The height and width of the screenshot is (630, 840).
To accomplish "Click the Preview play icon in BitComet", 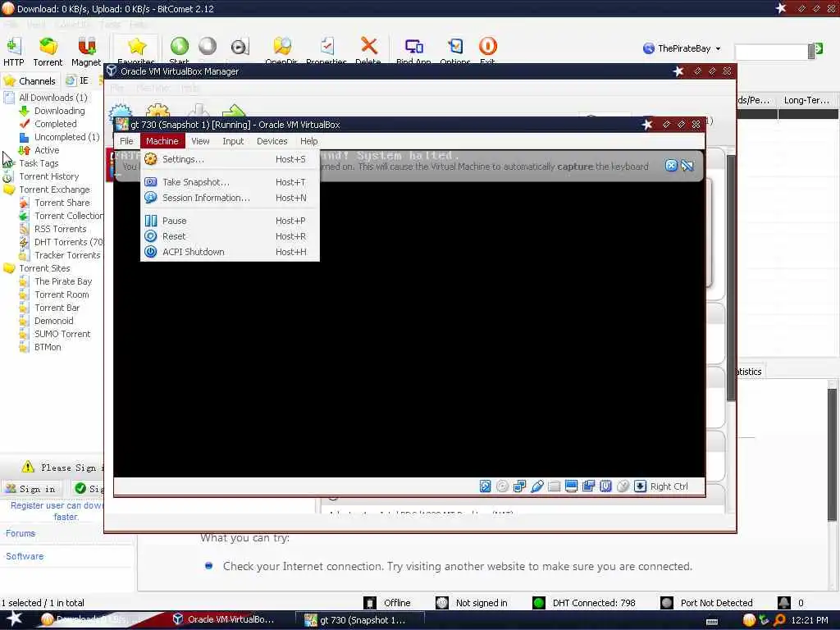I will pos(240,47).
